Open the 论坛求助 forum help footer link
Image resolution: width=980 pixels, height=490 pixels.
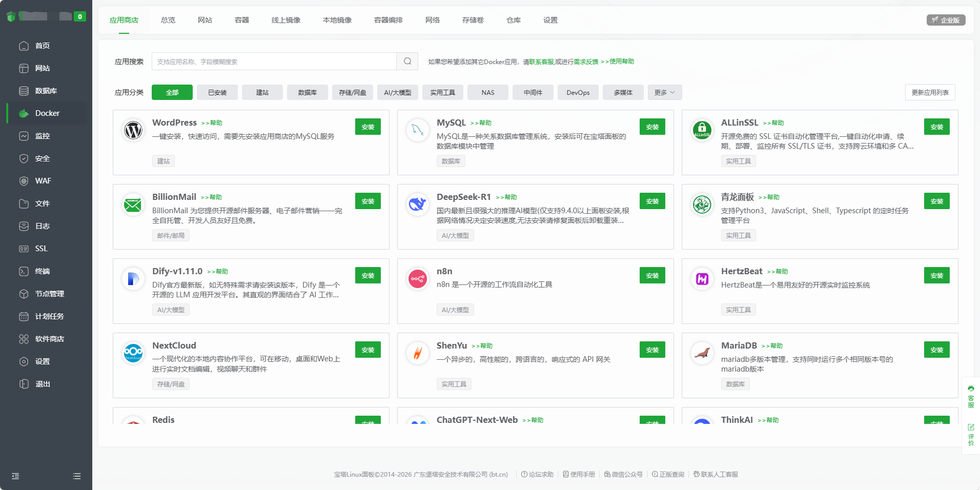[x=537, y=475]
